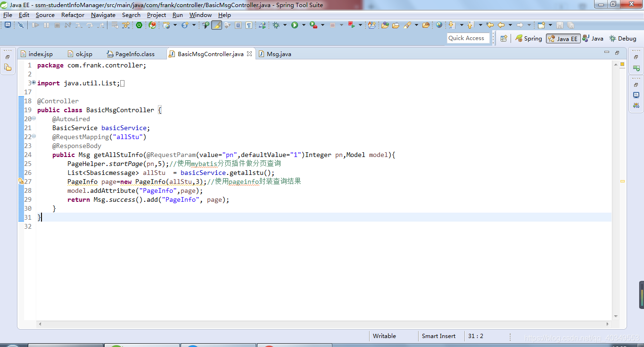Image resolution: width=644 pixels, height=347 pixels.
Task: Click the Forward navigation arrow
Action: point(520,25)
